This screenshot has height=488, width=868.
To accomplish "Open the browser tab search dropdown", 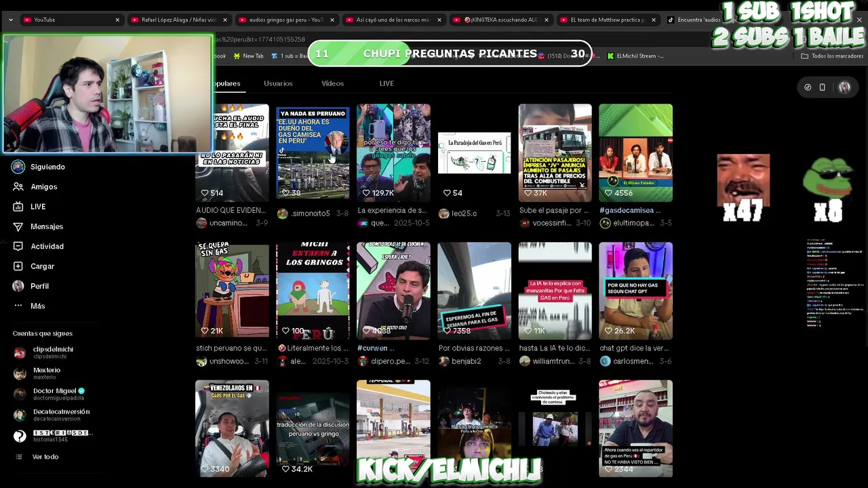I will pos(10,20).
